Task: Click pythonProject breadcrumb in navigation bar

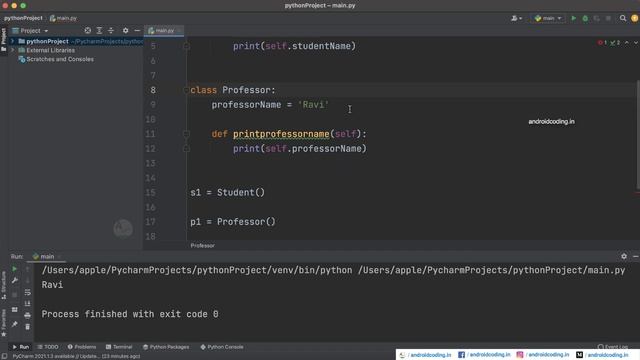Action: [x=23, y=18]
